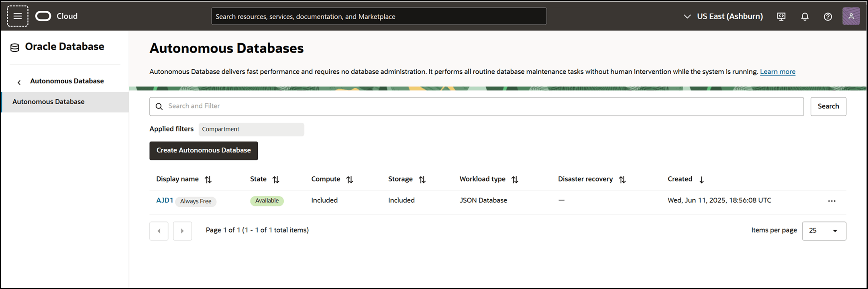Go to next page of results
868x289 pixels.
(x=183, y=231)
